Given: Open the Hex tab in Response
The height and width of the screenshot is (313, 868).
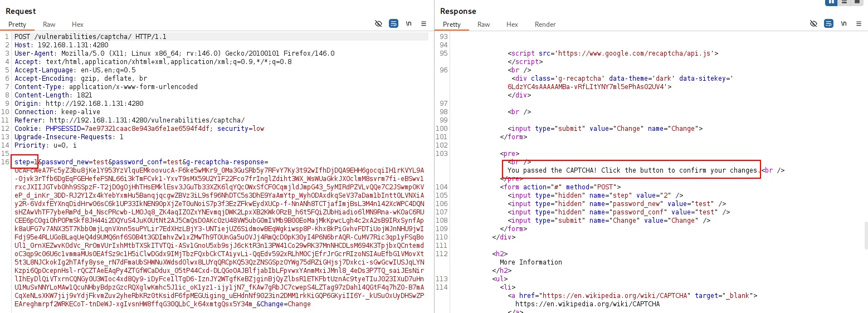Looking at the screenshot, I should [x=512, y=25].
